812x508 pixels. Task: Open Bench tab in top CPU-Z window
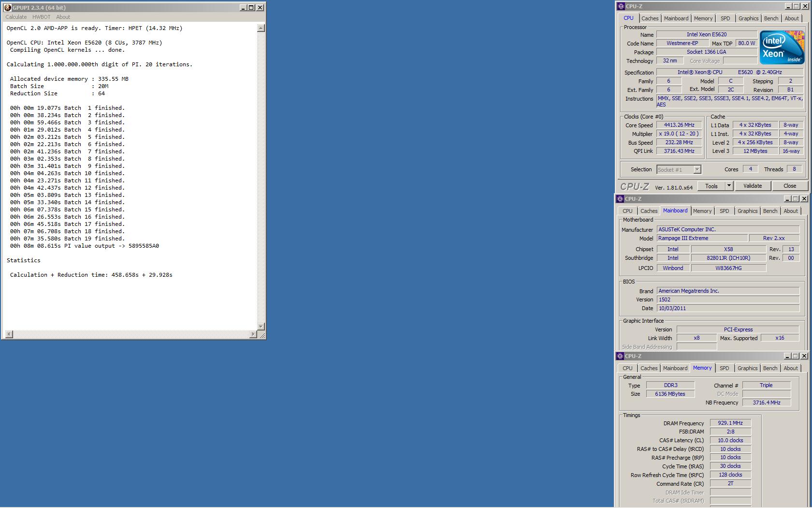[x=771, y=18]
